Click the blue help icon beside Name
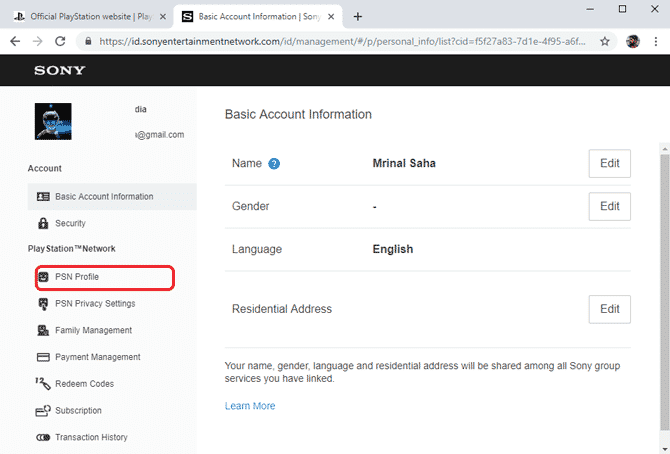 click(x=274, y=164)
